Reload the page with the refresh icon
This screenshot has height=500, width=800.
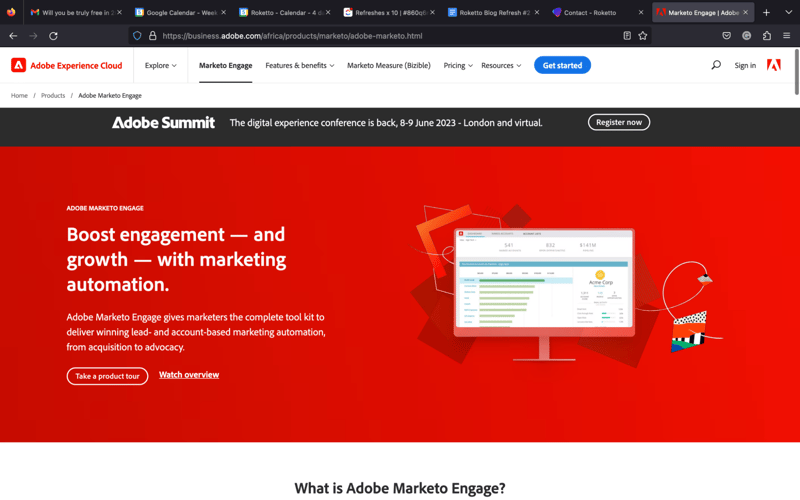point(53,36)
